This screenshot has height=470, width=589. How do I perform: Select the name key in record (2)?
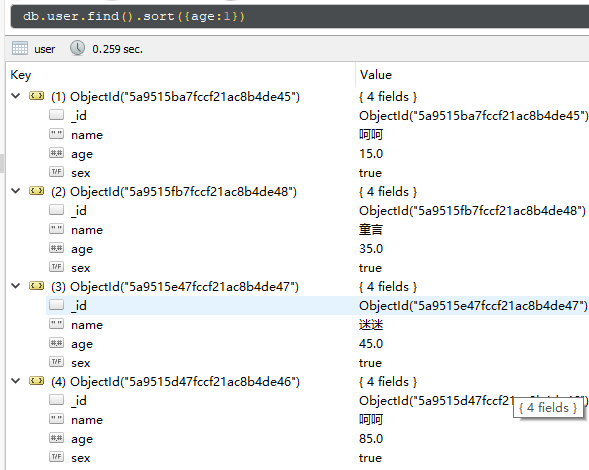click(x=87, y=230)
